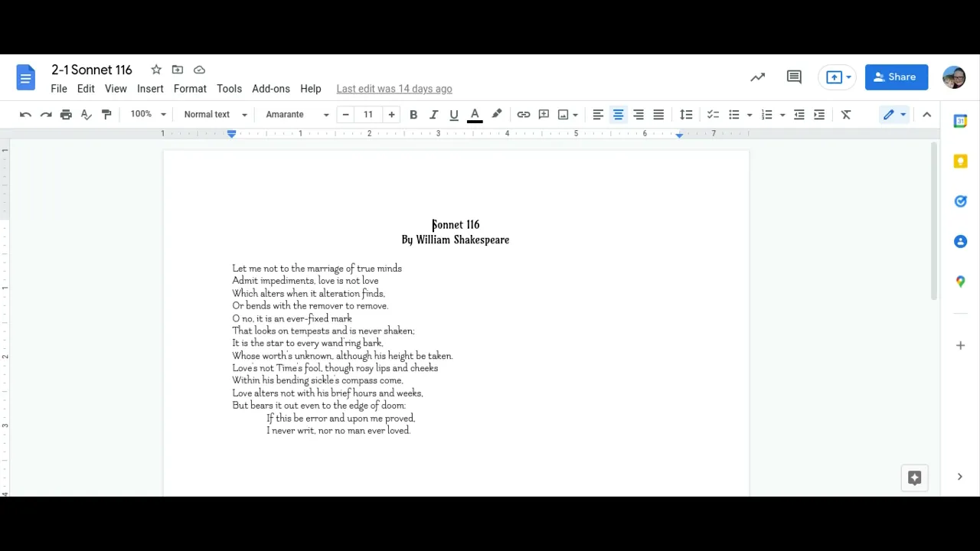The height and width of the screenshot is (551, 980).
Task: Toggle checklist formatting
Action: 713,115
